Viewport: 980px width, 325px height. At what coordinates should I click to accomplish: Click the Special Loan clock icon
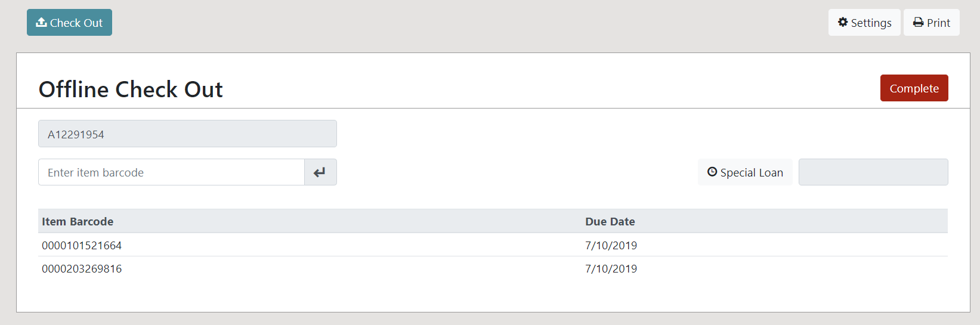pos(712,172)
